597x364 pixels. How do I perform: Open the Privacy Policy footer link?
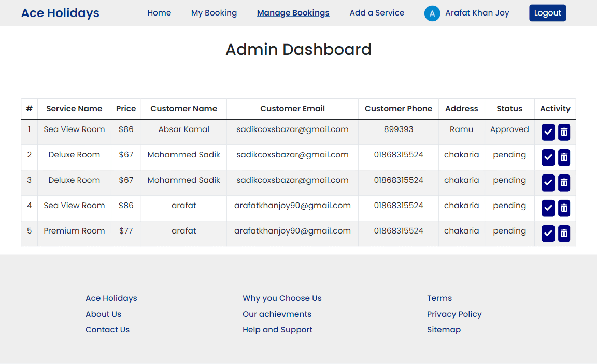pos(454,314)
